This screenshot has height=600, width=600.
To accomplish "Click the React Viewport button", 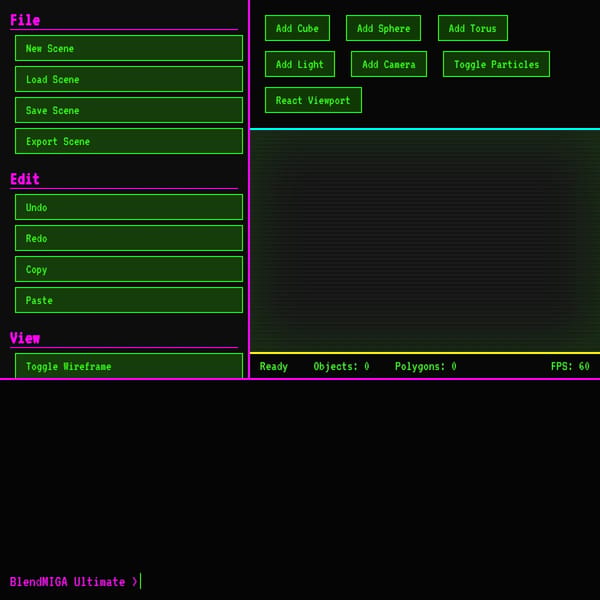I will [313, 100].
